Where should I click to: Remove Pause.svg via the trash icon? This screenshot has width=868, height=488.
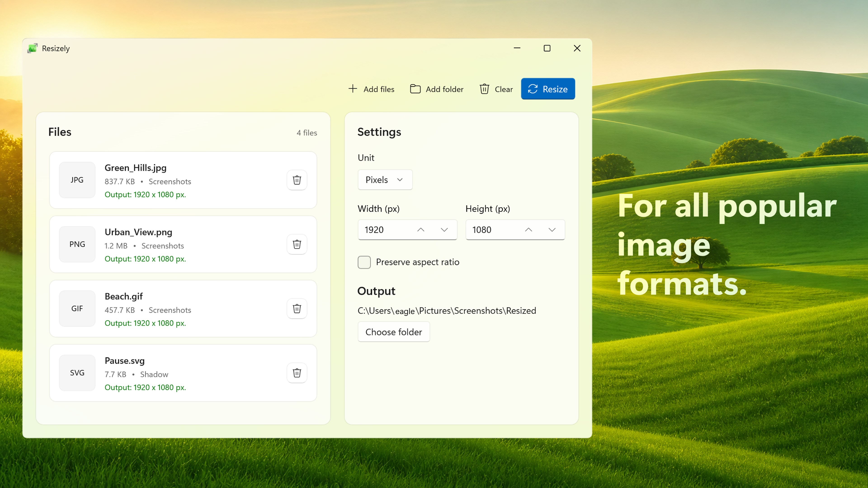297,373
